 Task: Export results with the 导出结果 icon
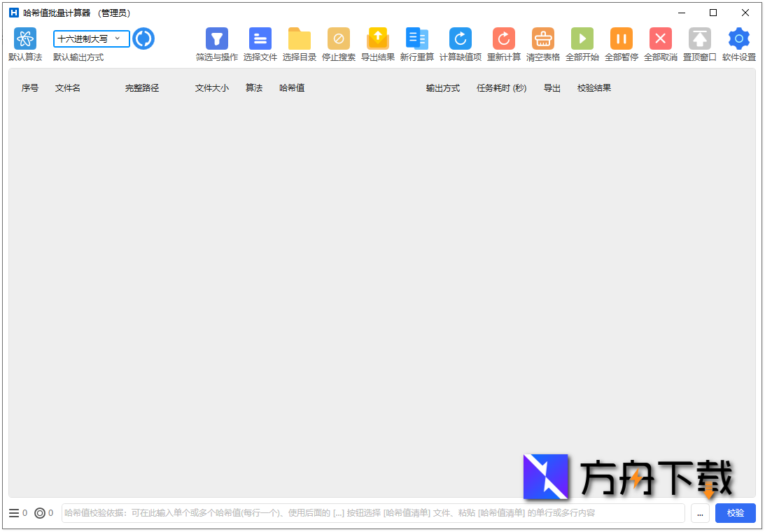click(378, 38)
